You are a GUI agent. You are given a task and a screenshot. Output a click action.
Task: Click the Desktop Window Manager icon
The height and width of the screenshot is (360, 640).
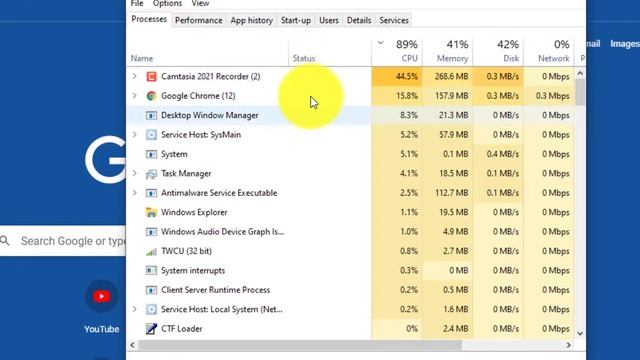[151, 116]
